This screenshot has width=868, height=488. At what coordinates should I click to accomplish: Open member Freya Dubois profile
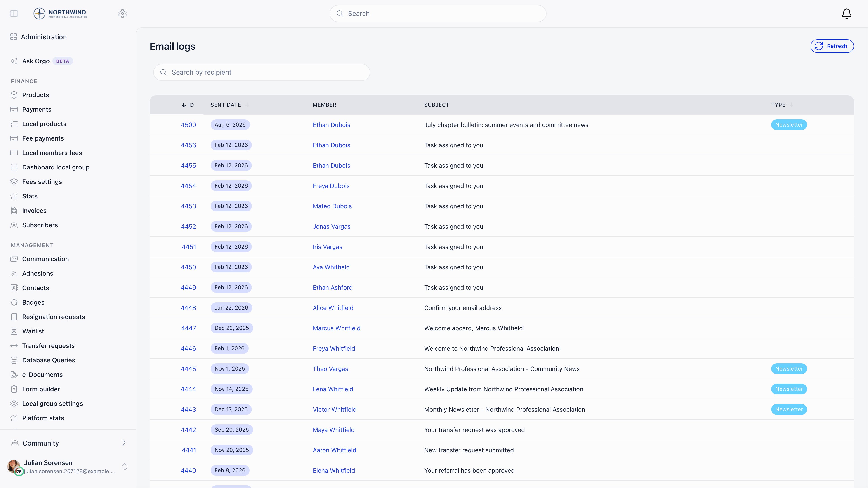331,186
